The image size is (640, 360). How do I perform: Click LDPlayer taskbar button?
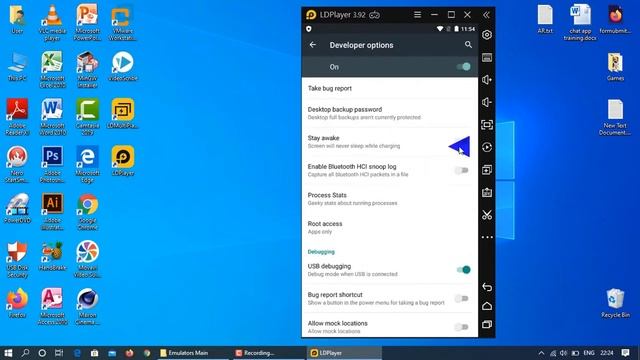(x=344, y=353)
